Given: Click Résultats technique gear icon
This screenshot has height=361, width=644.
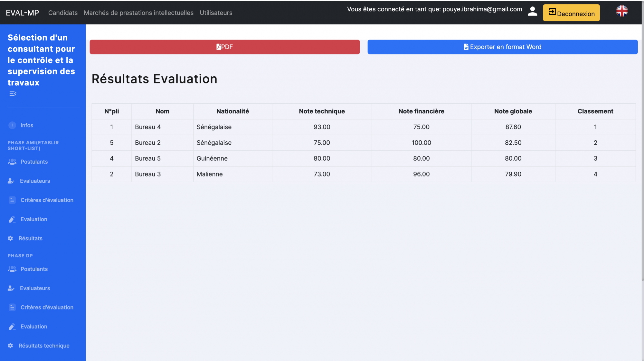Looking at the screenshot, I should click(11, 346).
